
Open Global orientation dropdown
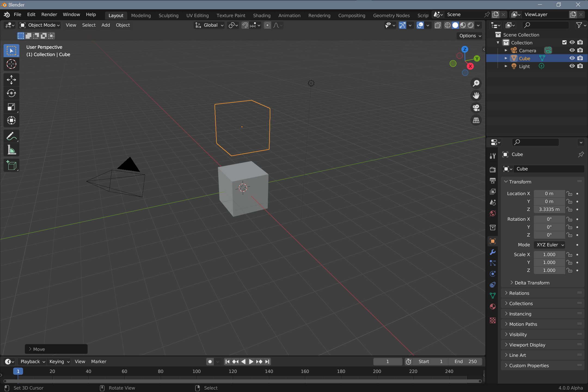click(209, 25)
